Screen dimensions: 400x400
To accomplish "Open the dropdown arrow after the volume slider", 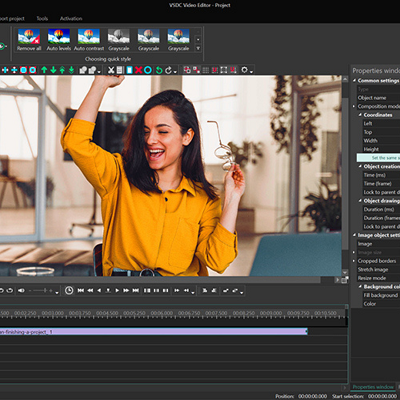I will pos(57,292).
